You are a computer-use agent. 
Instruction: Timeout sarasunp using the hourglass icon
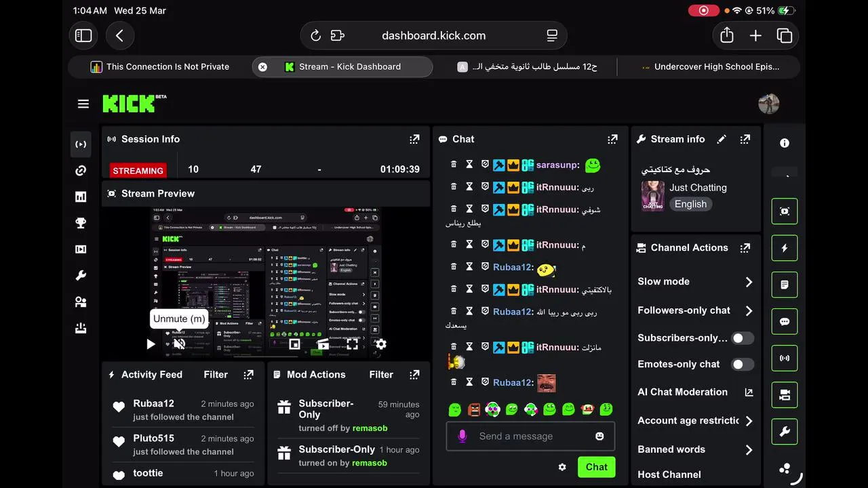[469, 165]
